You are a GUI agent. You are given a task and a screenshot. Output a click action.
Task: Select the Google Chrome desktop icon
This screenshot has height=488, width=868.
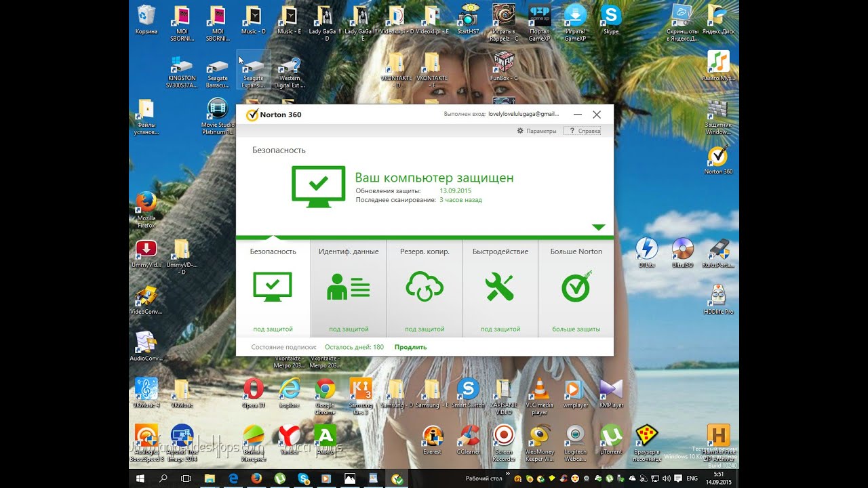[x=325, y=396]
